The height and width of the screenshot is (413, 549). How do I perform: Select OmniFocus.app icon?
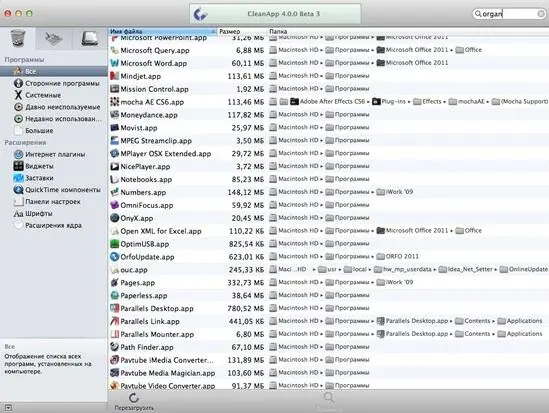[114, 205]
